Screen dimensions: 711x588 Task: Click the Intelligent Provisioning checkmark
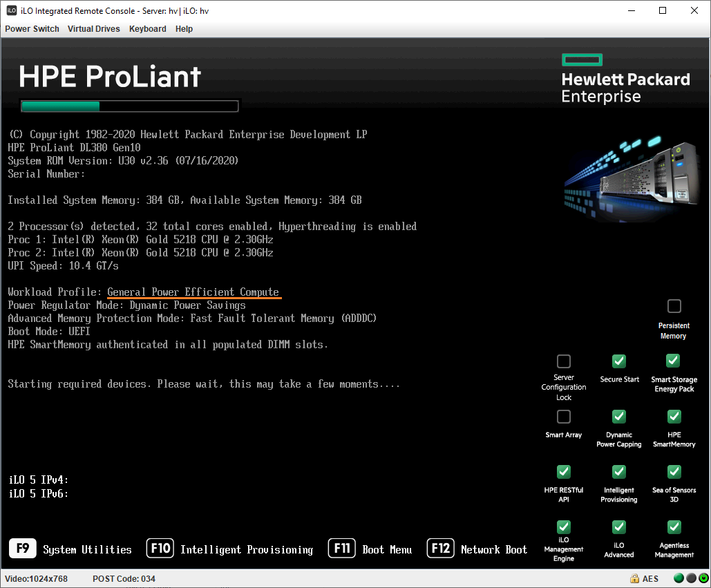click(619, 472)
